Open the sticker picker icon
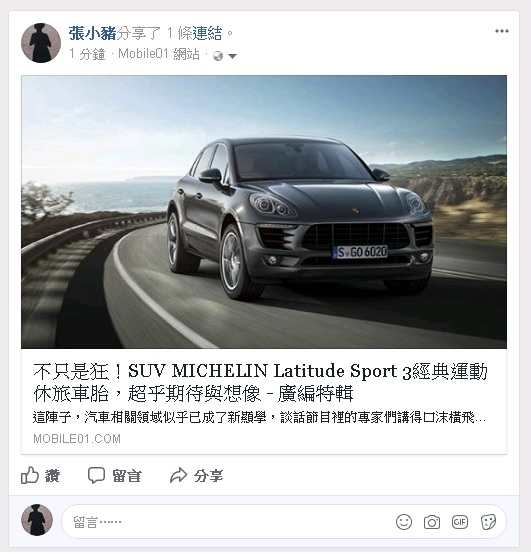Viewport: 531px width, 554px height. click(x=488, y=522)
